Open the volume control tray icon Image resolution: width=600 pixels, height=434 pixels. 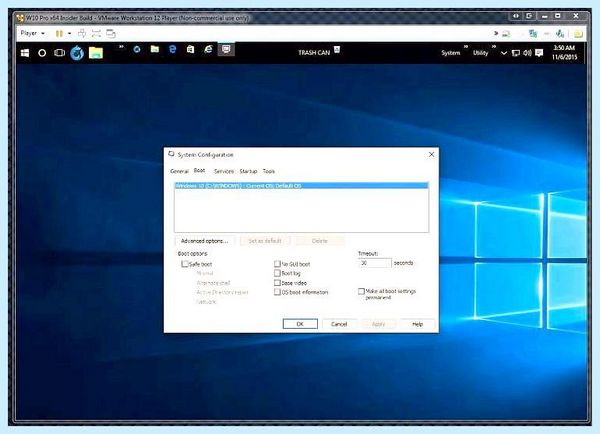(527, 53)
